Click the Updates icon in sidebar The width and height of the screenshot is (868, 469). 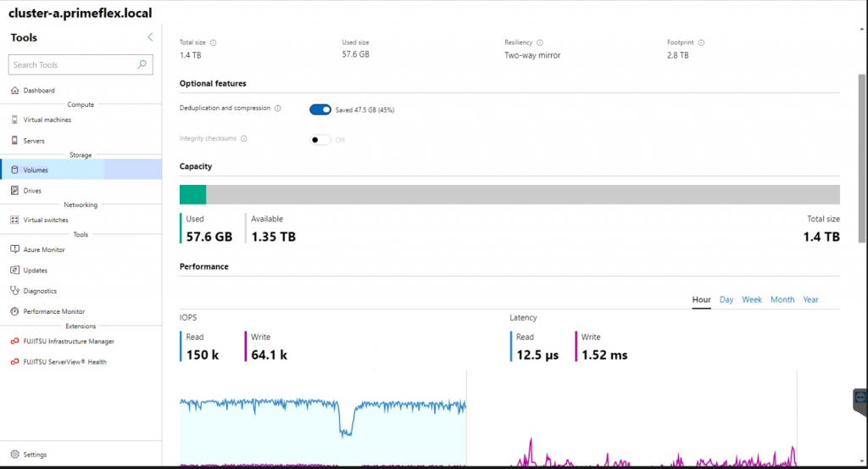[14, 271]
